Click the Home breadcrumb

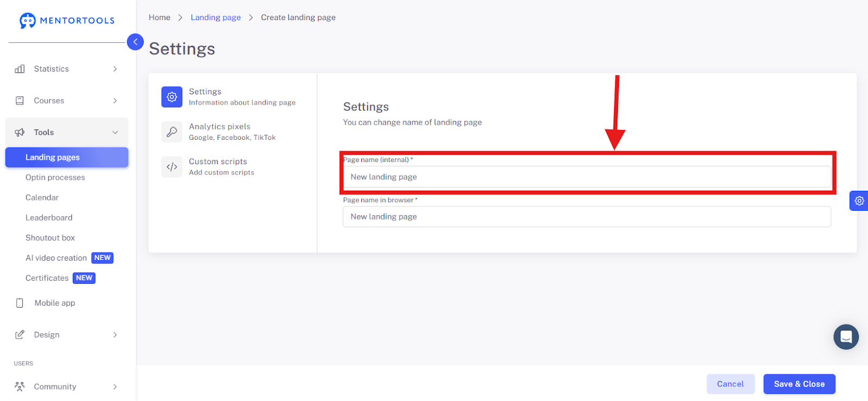pyautogui.click(x=159, y=17)
